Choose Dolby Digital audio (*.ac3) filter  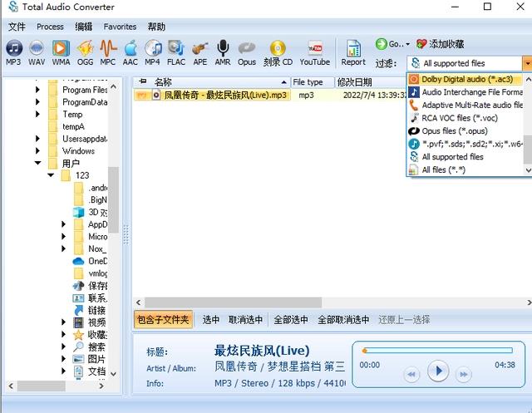click(x=465, y=79)
